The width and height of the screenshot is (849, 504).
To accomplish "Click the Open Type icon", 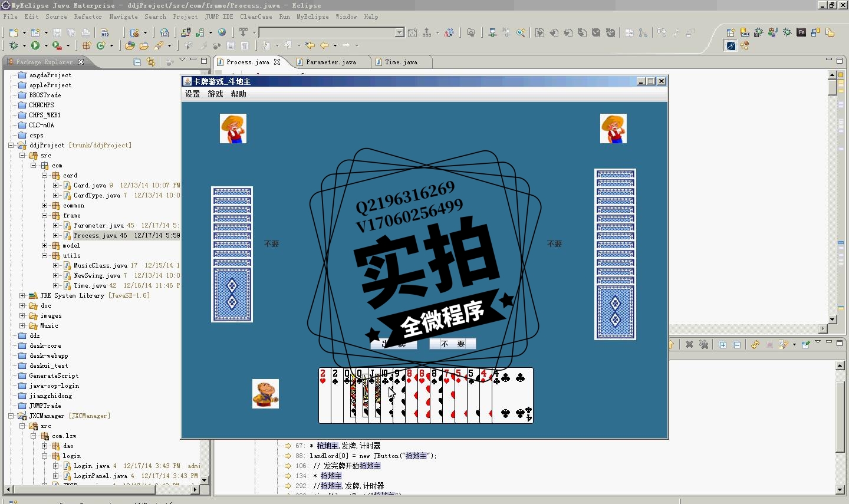I will point(130,45).
